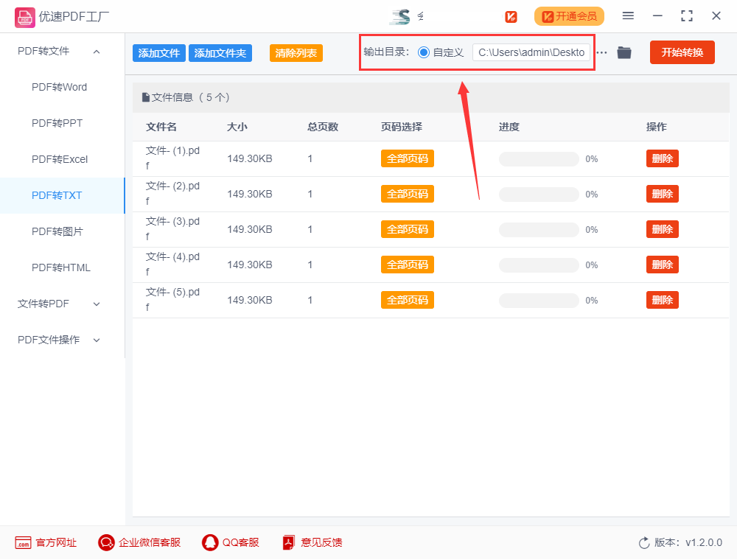Screen dimensions: 737x560
Task: Delete 文件- (2).pdf from the list
Action: click(x=663, y=194)
